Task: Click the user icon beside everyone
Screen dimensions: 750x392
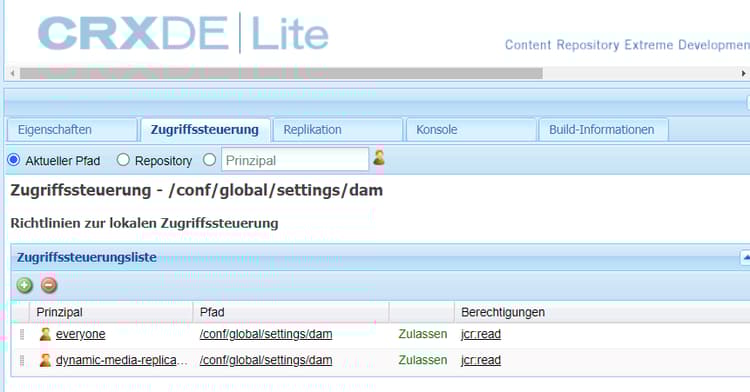Action: click(45, 334)
